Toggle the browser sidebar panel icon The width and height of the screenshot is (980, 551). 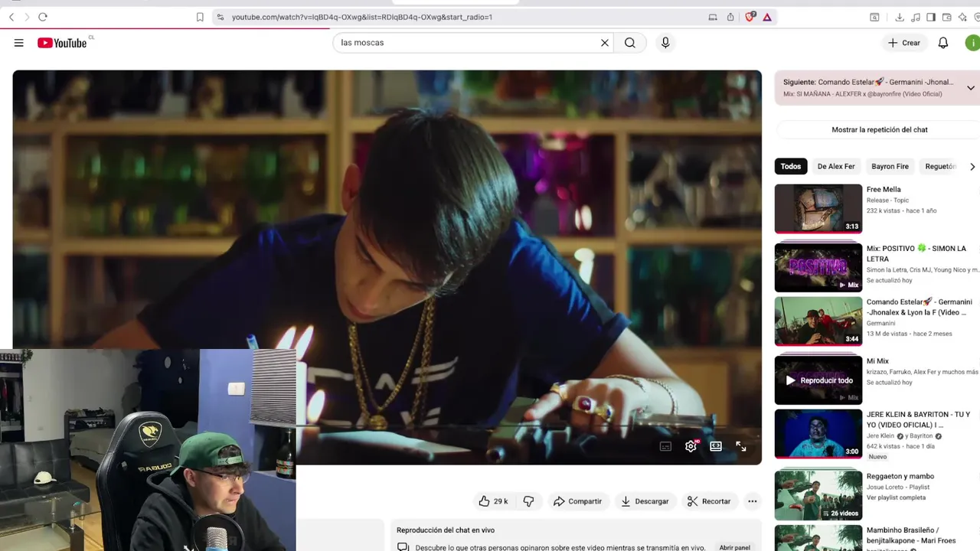click(x=931, y=17)
